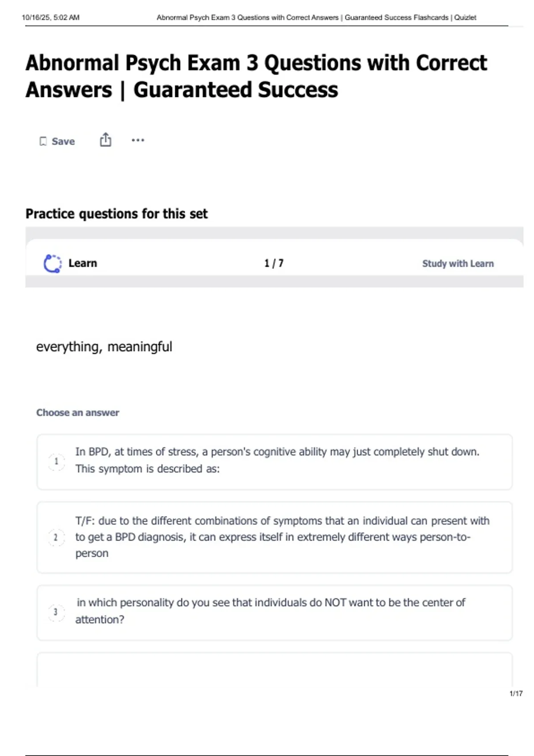The width and height of the screenshot is (534, 756).
Task: Click the 1 / 7 progress counter
Action: tap(274, 263)
